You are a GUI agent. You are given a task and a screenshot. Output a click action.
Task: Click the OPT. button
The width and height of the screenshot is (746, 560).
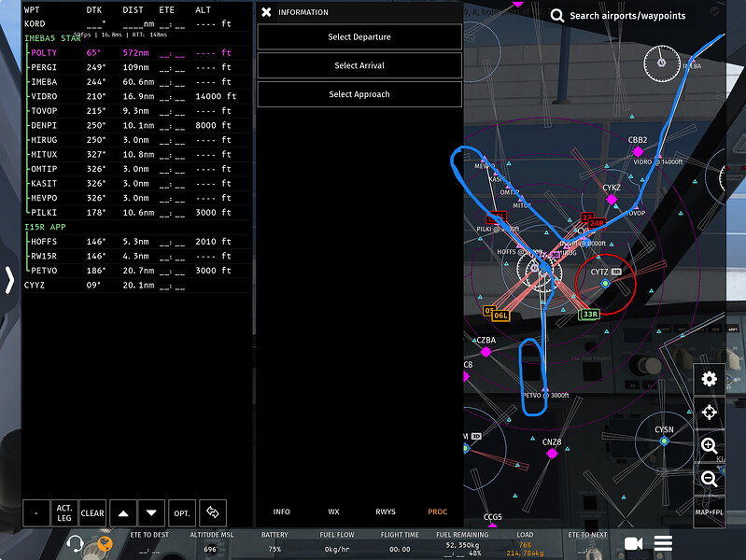[x=182, y=513]
